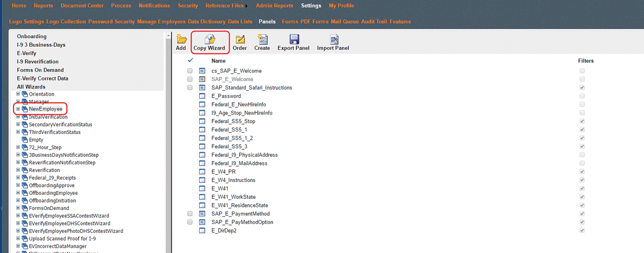644x253 pixels.
Task: Click the Create panel icon
Action: click(262, 39)
